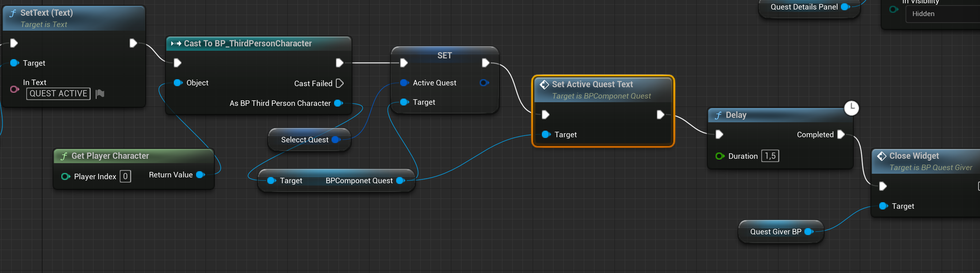Click the Selecct Quest output pin

336,139
